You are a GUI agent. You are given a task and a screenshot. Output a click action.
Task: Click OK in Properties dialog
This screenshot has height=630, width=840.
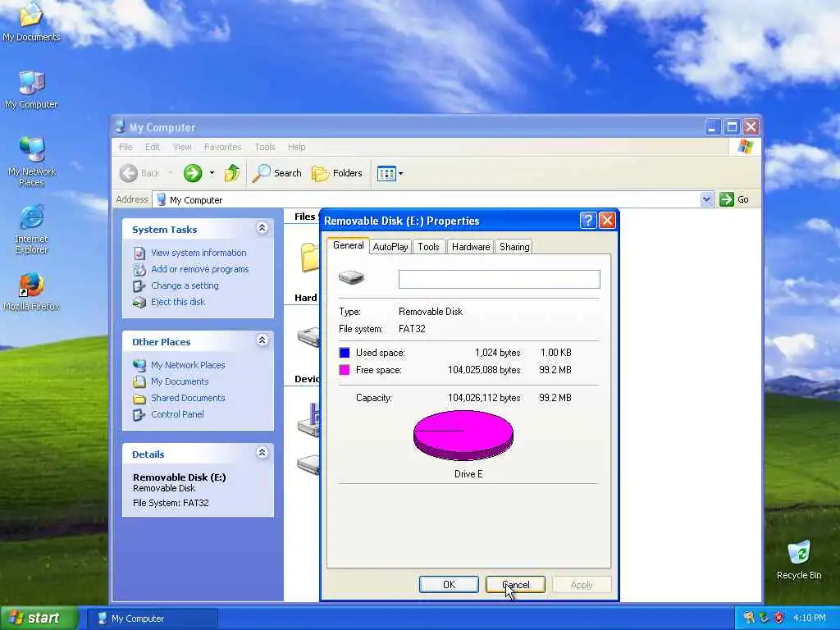449,584
